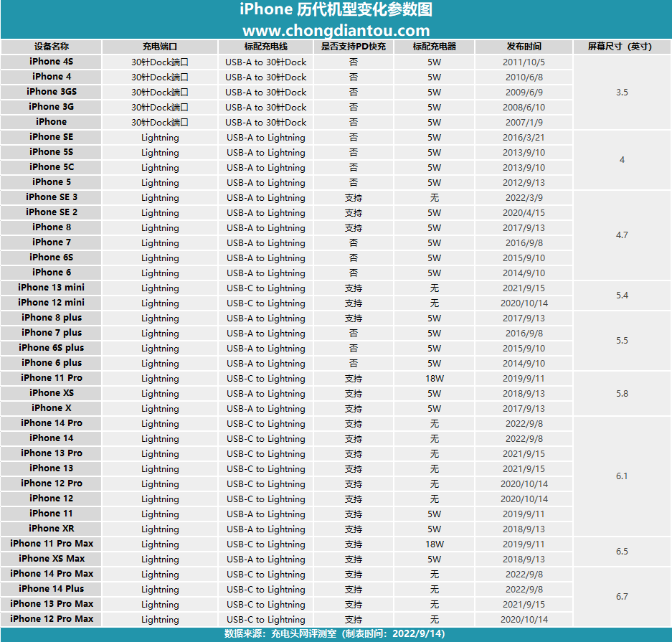Click the iPhone 13 Pro device name cell

[x=51, y=453]
